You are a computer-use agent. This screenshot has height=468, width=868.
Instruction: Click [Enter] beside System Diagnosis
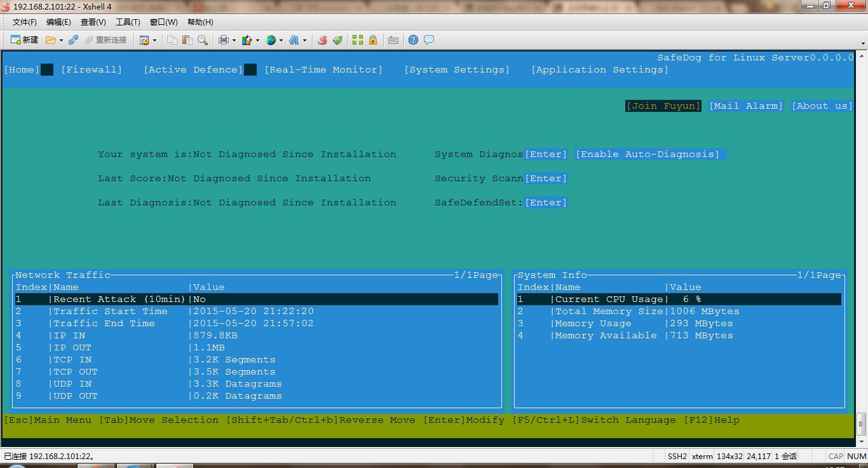click(x=546, y=155)
